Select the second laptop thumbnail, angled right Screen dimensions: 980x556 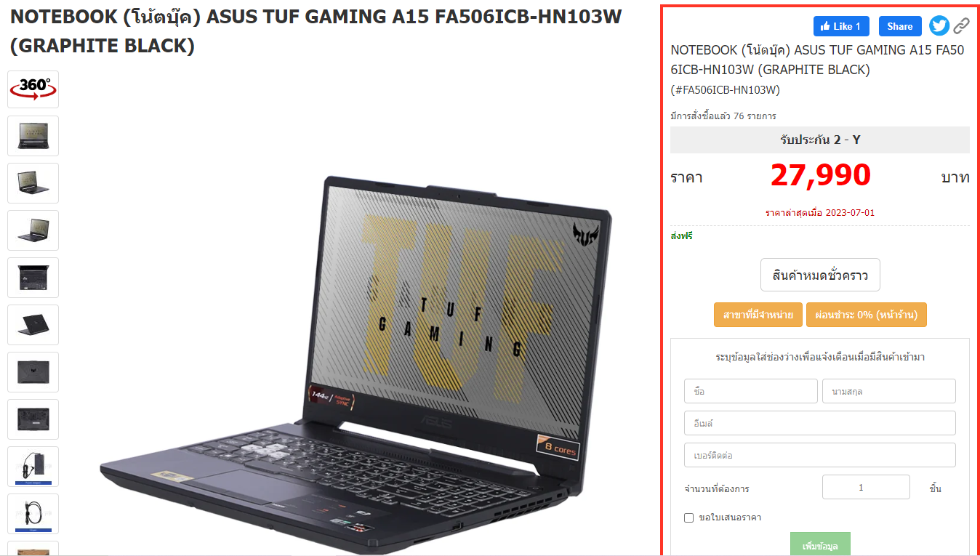pos(33,183)
